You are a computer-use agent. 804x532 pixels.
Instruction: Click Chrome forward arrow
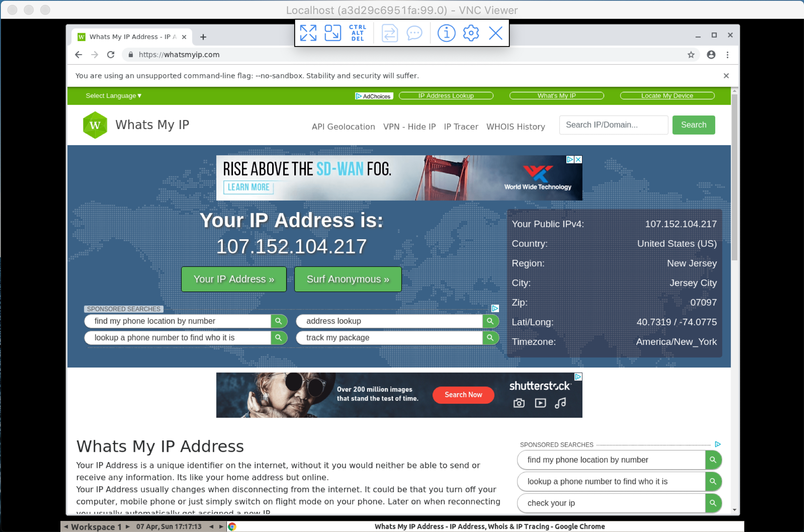(x=95, y=55)
